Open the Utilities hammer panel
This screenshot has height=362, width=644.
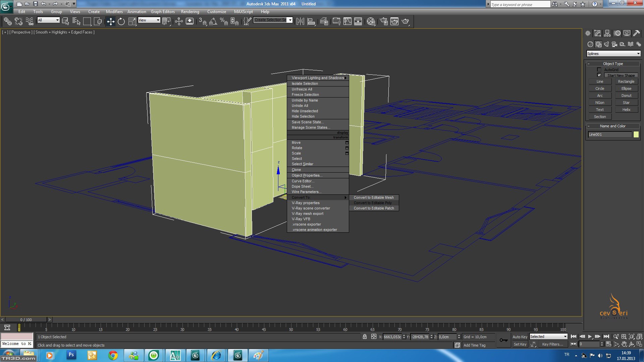(636, 33)
